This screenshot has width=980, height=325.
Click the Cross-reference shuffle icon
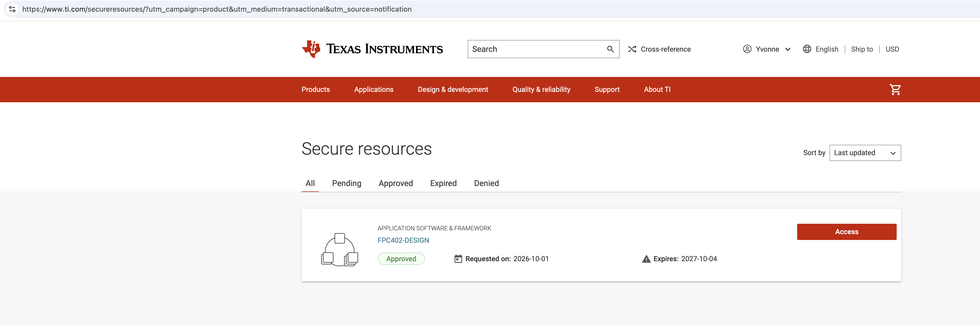[x=632, y=49]
